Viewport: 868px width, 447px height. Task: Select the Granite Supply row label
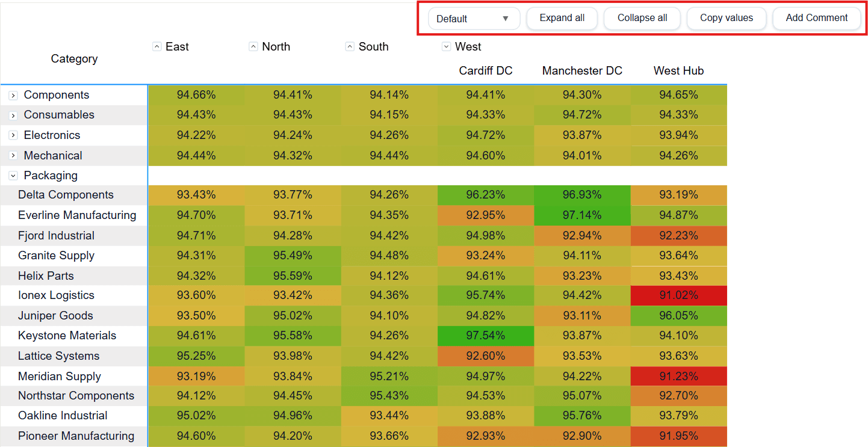(56, 256)
